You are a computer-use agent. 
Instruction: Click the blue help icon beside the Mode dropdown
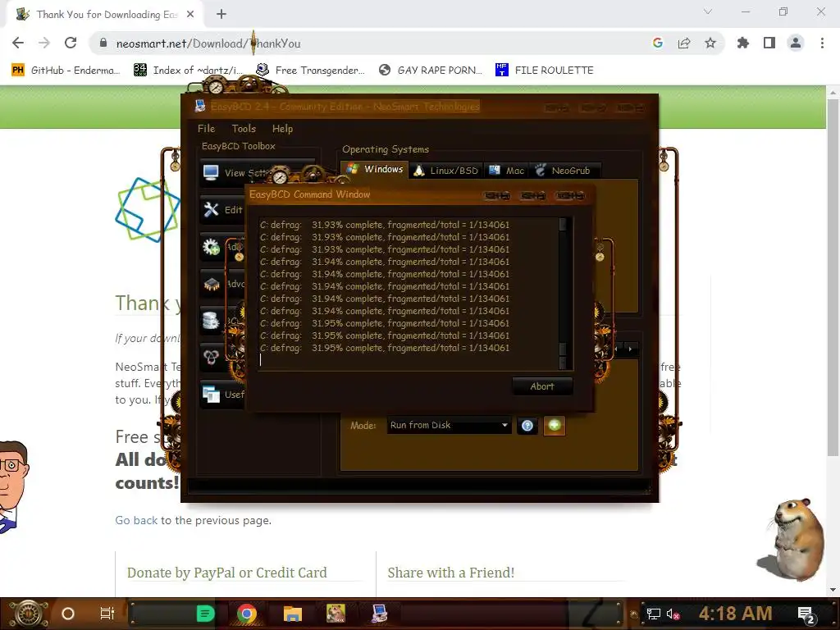[x=527, y=426]
